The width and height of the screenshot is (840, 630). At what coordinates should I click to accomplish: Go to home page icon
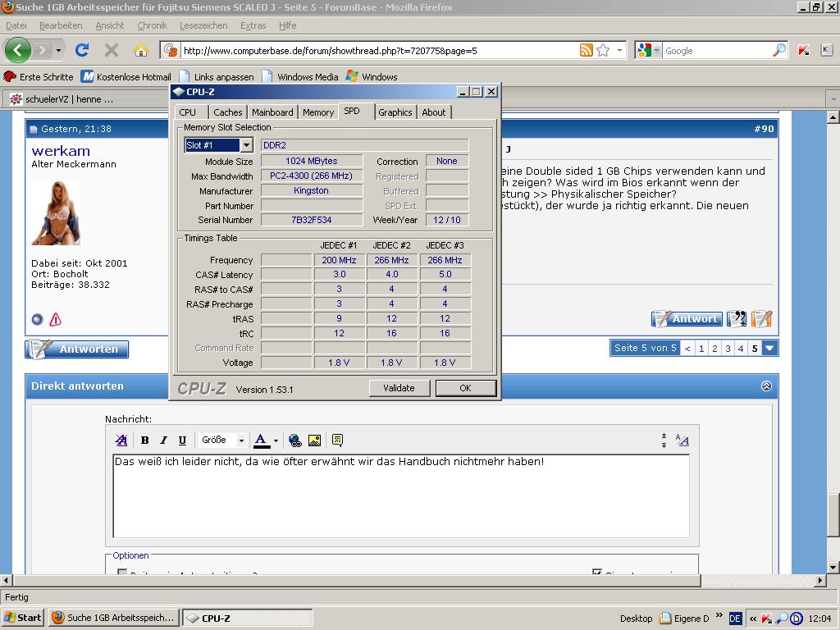click(x=141, y=50)
